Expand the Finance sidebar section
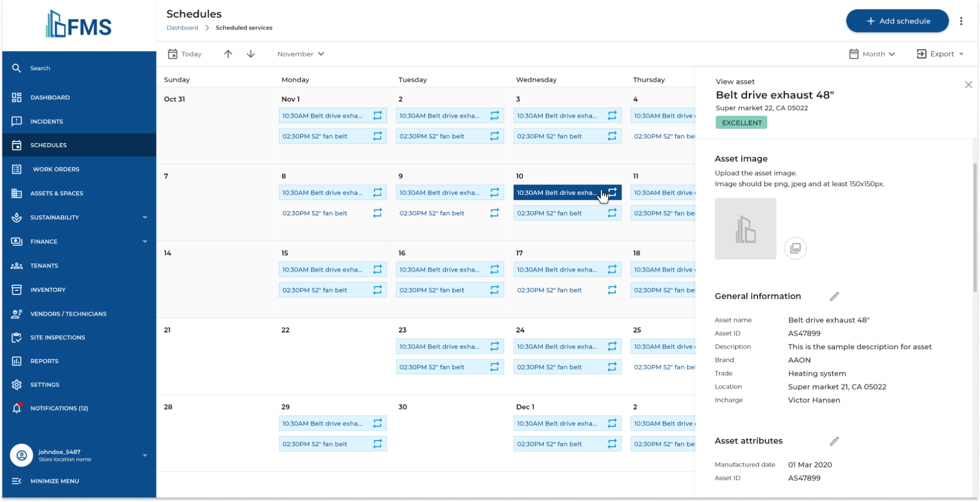980x502 pixels. [x=145, y=241]
